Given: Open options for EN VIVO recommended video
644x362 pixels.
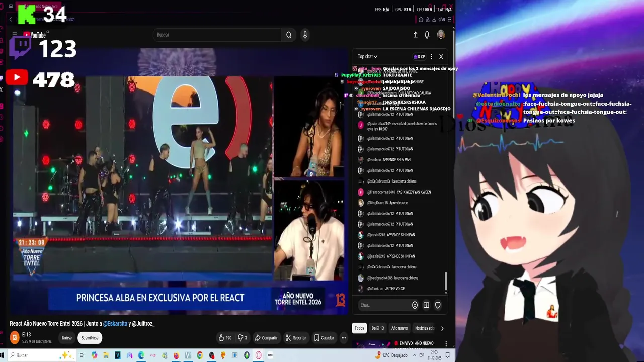Looking at the screenshot, I should click(446, 344).
